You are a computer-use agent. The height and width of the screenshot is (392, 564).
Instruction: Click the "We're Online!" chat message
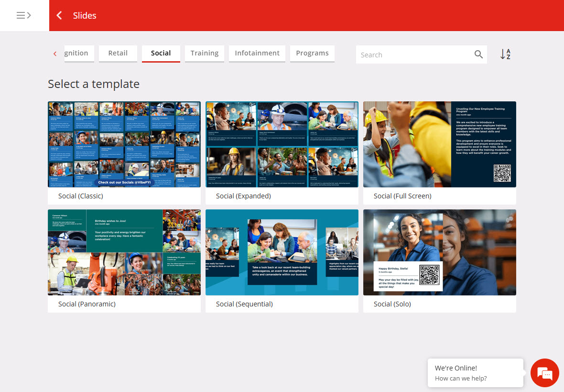coord(475,373)
